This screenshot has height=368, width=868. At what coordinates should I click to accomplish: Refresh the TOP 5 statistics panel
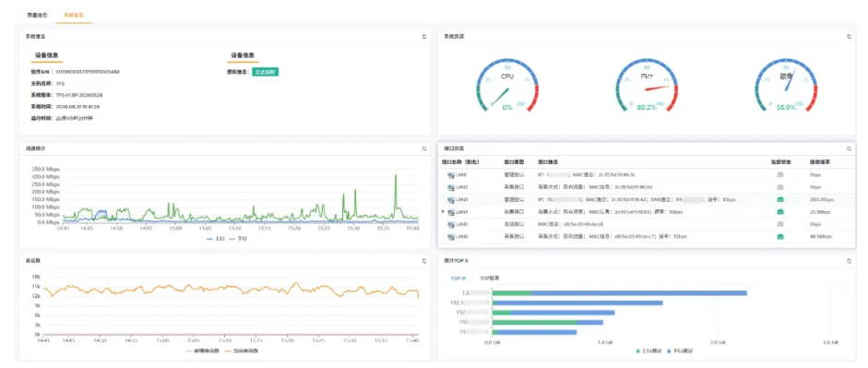[849, 260]
